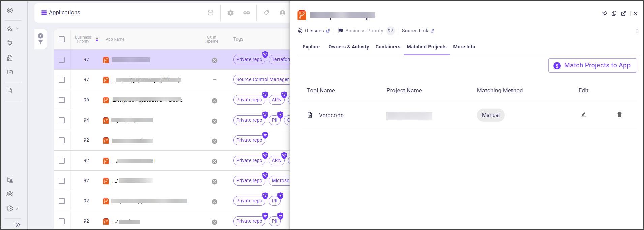
Task: Click the Match Projects to App button
Action: pos(592,65)
